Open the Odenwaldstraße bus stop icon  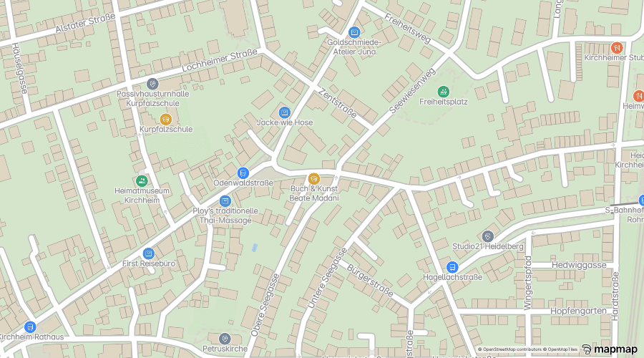pos(243,173)
